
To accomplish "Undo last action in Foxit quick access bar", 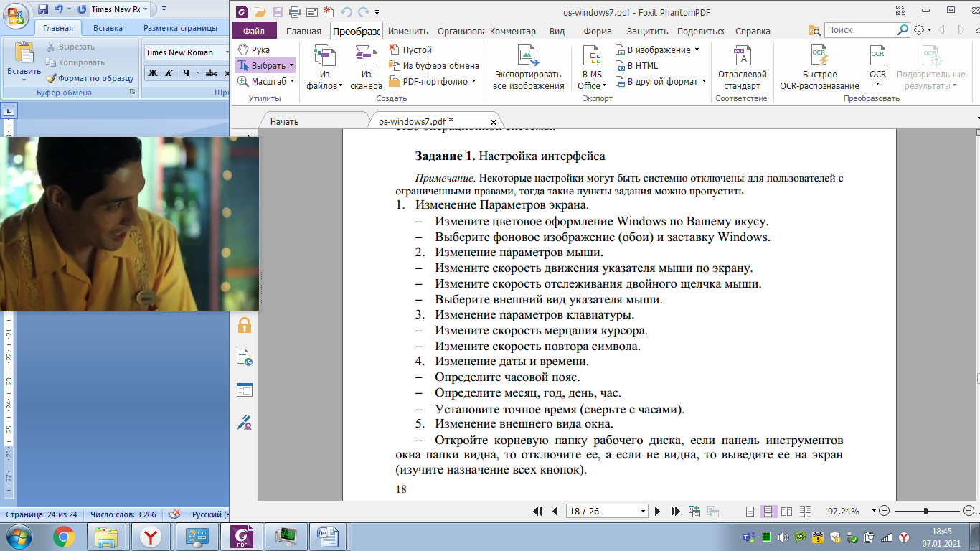I will click(x=347, y=11).
